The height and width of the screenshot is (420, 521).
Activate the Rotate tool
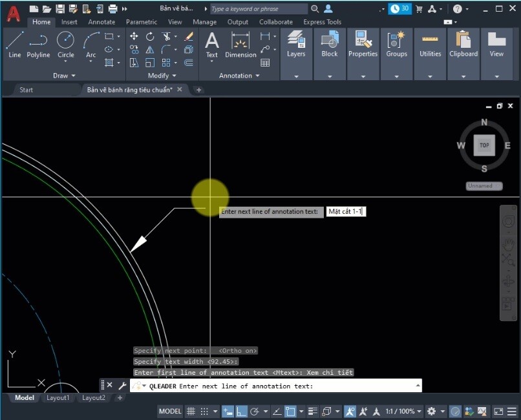pyautogui.click(x=149, y=37)
